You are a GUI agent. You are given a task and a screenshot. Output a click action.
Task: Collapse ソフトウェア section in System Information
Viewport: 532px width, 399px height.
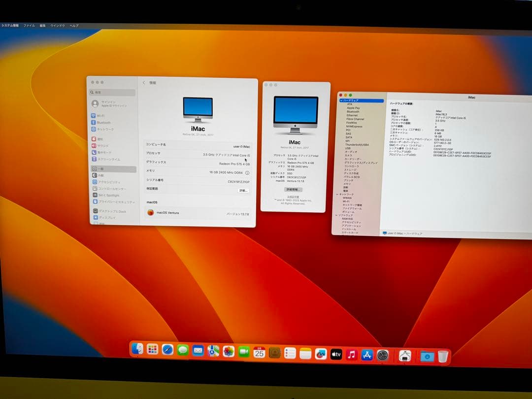pyautogui.click(x=336, y=215)
